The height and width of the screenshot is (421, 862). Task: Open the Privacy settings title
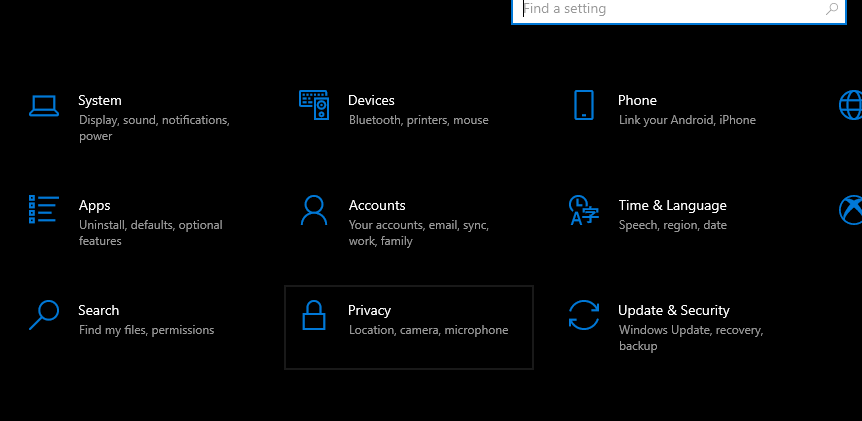coord(369,311)
